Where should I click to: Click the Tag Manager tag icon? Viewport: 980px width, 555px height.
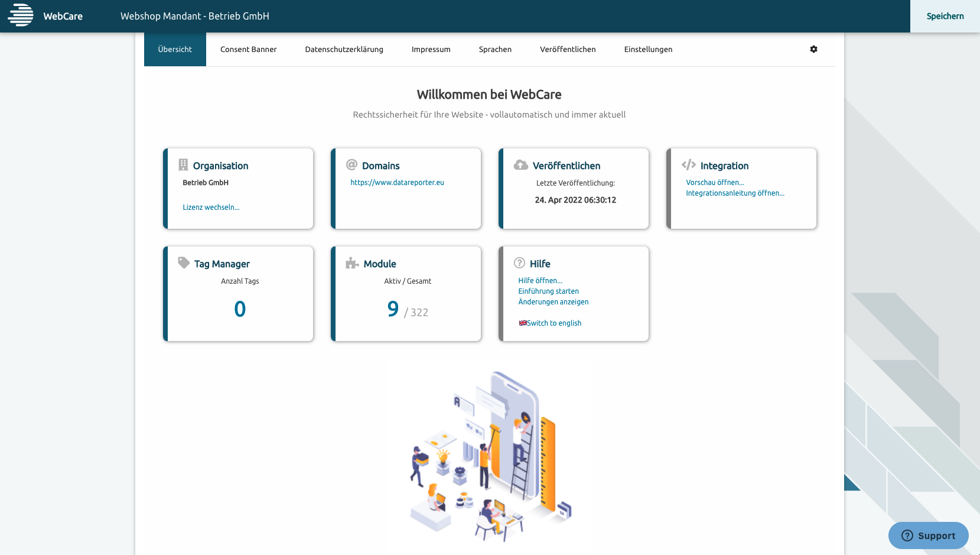[184, 263]
